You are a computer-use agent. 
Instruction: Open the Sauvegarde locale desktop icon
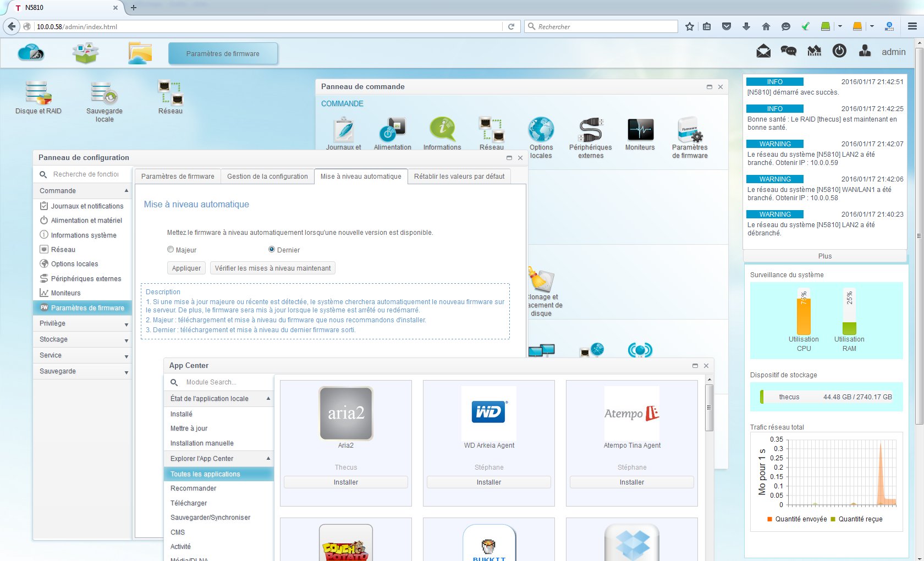[x=104, y=93]
